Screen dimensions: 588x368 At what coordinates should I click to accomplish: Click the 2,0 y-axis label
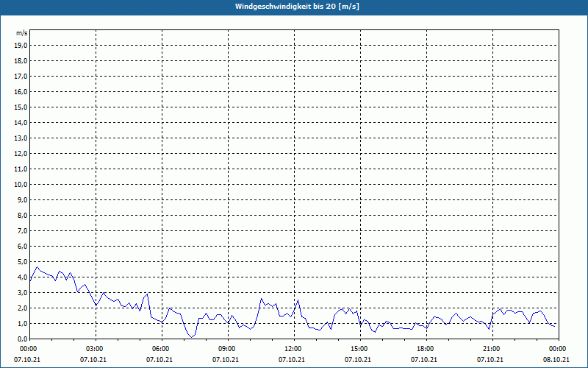[22, 308]
